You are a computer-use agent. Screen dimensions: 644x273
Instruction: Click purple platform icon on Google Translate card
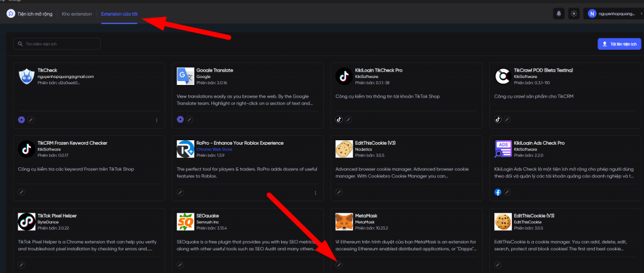pyautogui.click(x=180, y=120)
